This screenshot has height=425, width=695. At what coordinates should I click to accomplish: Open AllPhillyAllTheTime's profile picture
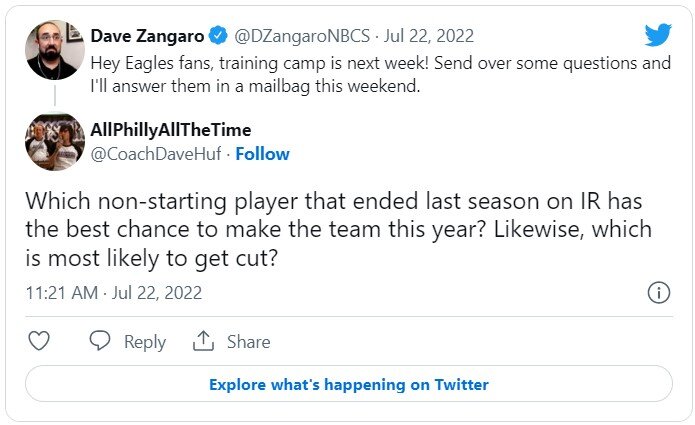53,142
